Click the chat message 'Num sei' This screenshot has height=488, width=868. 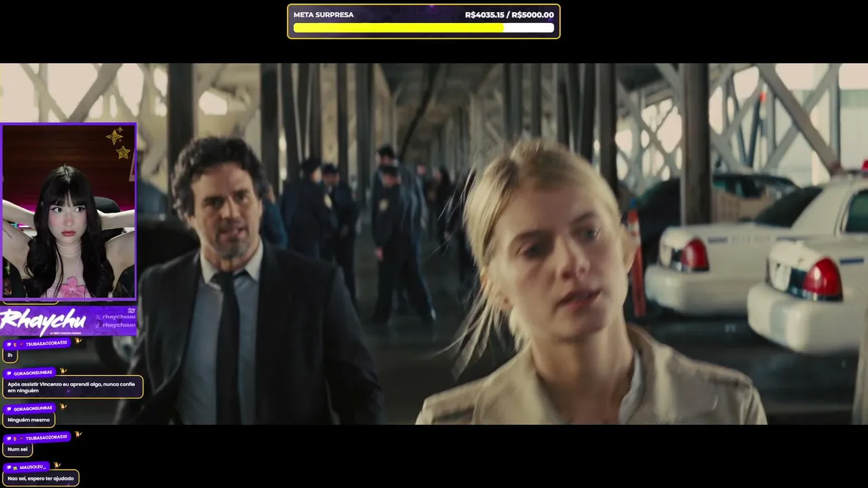[18, 449]
